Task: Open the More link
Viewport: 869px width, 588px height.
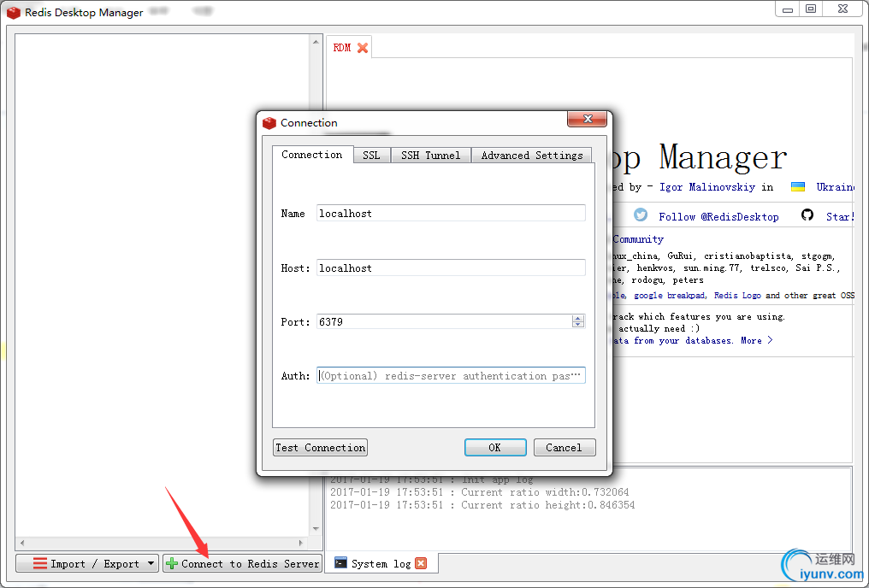Action: click(756, 340)
